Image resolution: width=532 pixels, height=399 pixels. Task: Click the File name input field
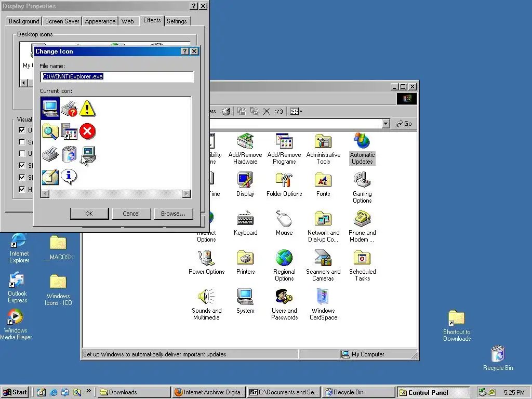click(117, 77)
